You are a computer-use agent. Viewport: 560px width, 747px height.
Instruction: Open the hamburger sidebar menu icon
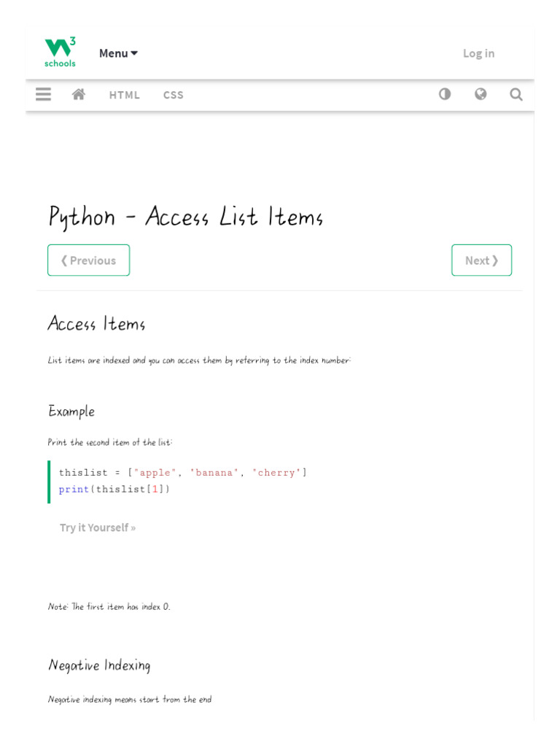click(43, 94)
